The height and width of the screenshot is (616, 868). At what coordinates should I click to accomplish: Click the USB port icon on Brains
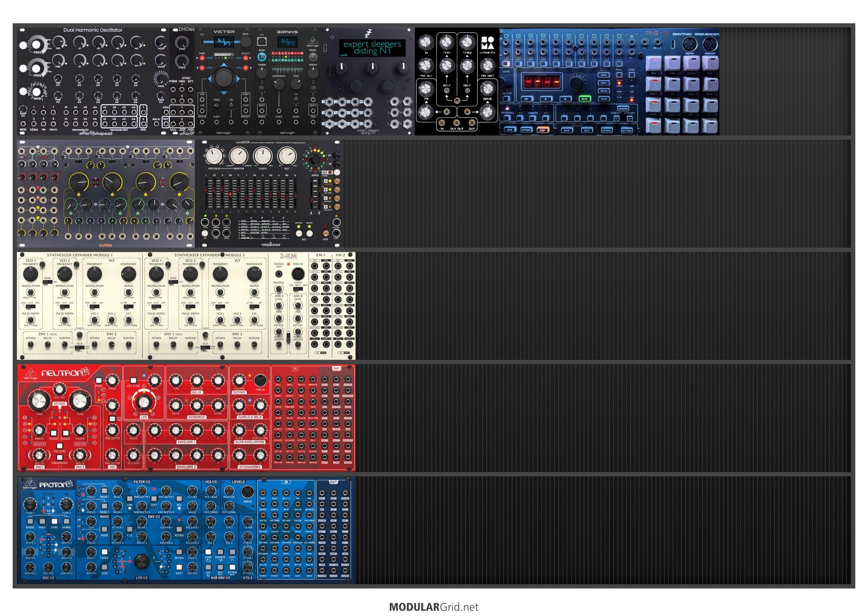tap(262, 41)
